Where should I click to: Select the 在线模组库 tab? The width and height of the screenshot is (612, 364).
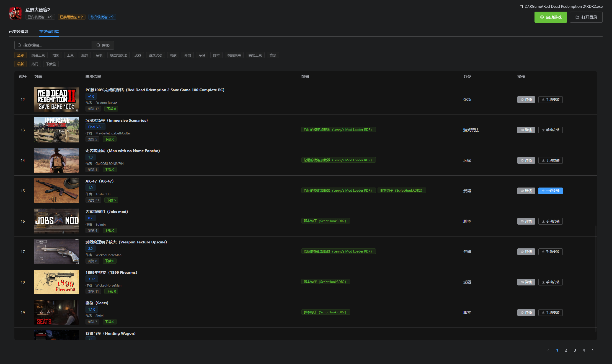(x=49, y=32)
